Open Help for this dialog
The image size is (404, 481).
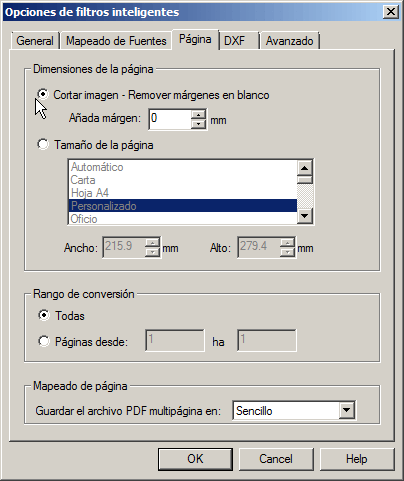tap(357, 459)
